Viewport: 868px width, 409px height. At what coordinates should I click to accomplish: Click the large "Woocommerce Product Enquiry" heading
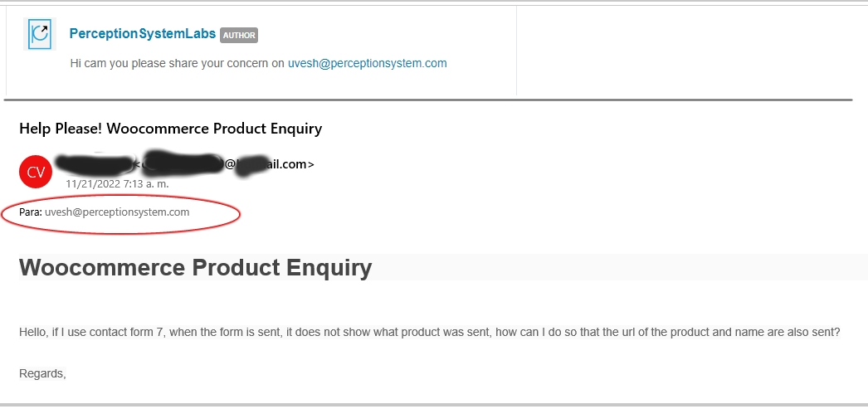195,268
